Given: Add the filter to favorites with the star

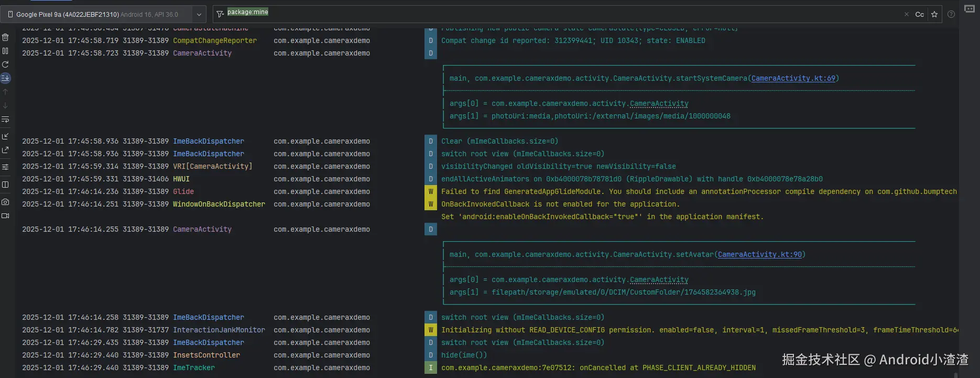Looking at the screenshot, I should pyautogui.click(x=934, y=14).
